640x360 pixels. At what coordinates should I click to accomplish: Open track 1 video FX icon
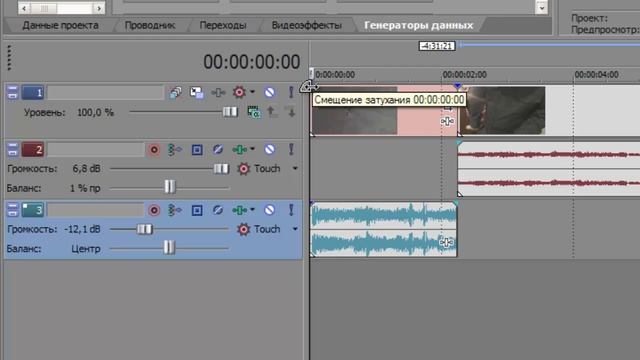(218, 93)
